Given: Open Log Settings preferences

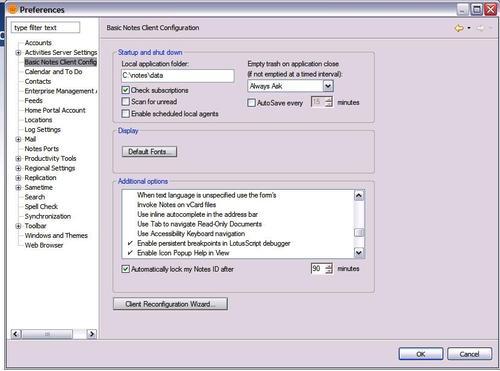Looking at the screenshot, I should click(43, 130).
